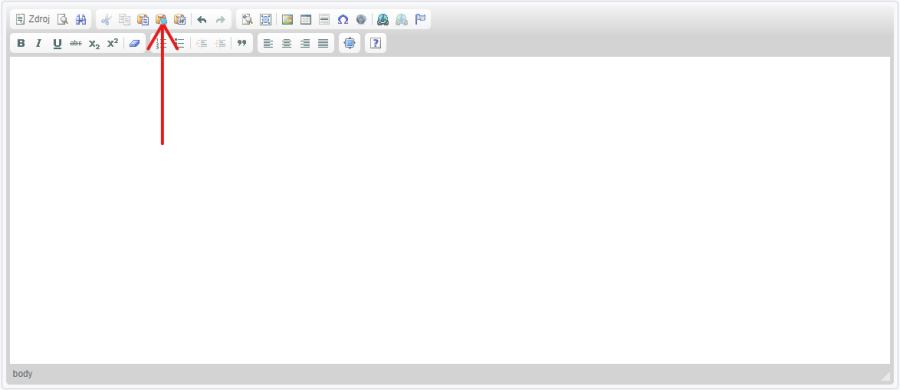Viewport: 900px width, 390px height.
Task: Maximize the editor with the Maximize icon
Action: [350, 43]
